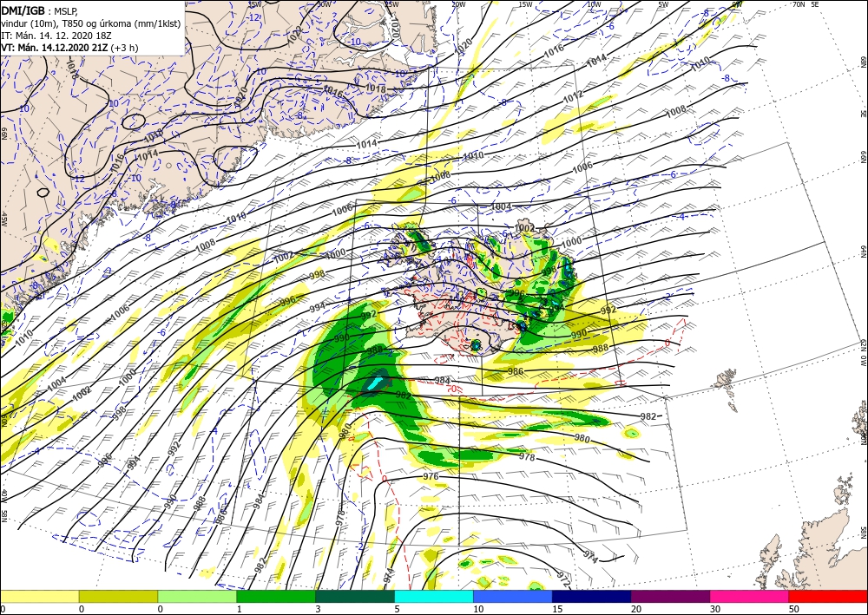Click the "5E" longitude label
The height and width of the screenshot is (615, 868).
click(x=815, y=4)
